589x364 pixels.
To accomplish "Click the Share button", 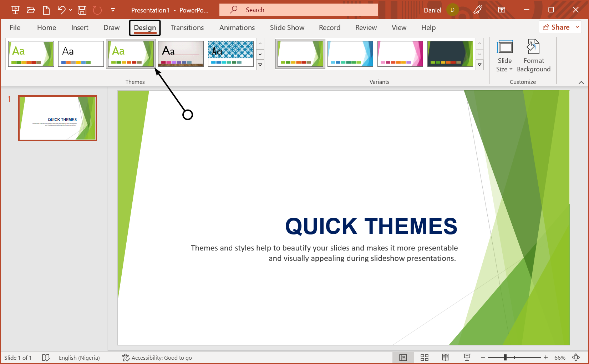I will click(x=557, y=27).
